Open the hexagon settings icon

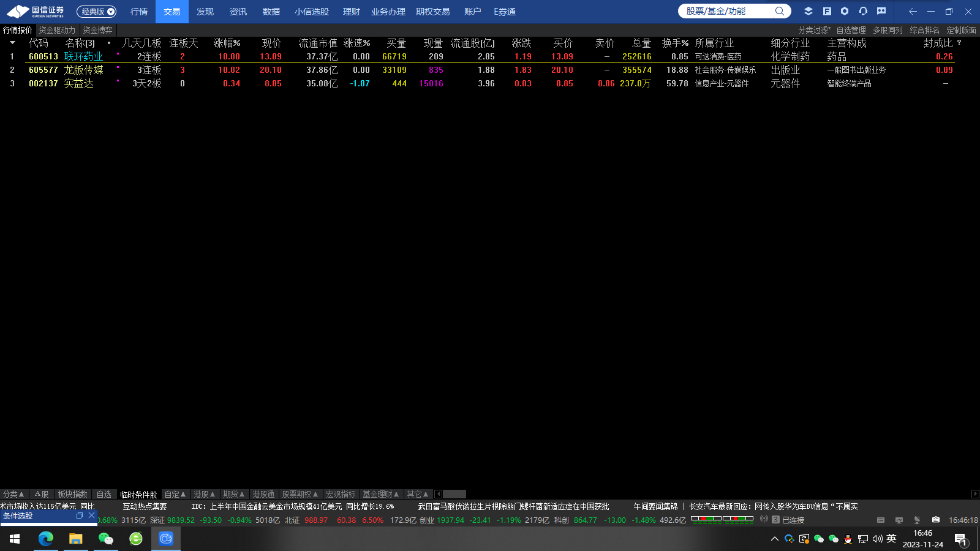point(845,11)
